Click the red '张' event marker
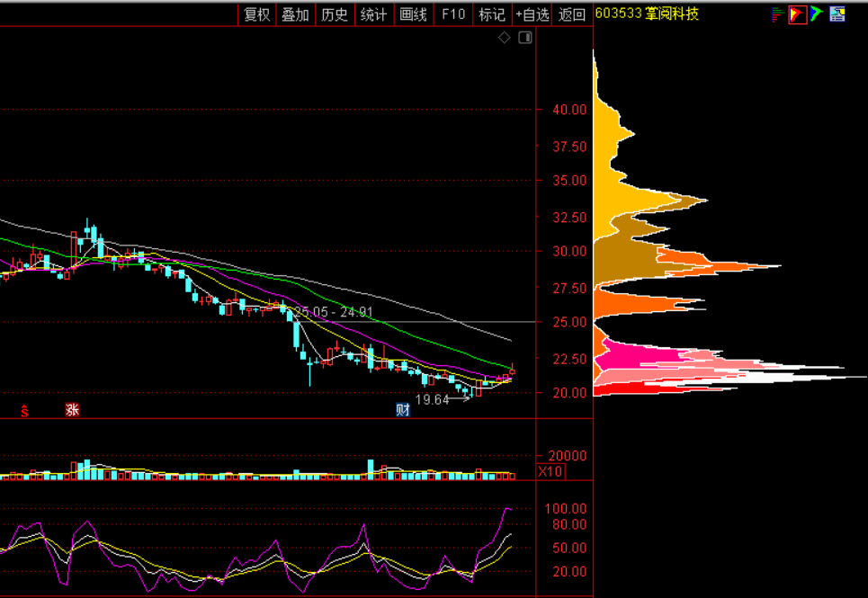This screenshot has width=868, height=598. coord(72,410)
